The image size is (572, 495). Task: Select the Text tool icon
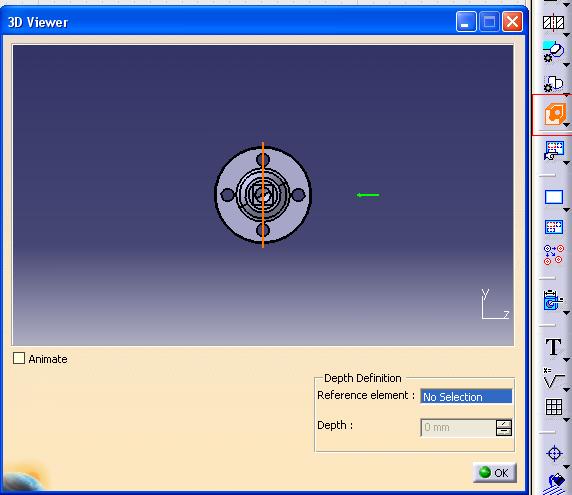click(553, 347)
